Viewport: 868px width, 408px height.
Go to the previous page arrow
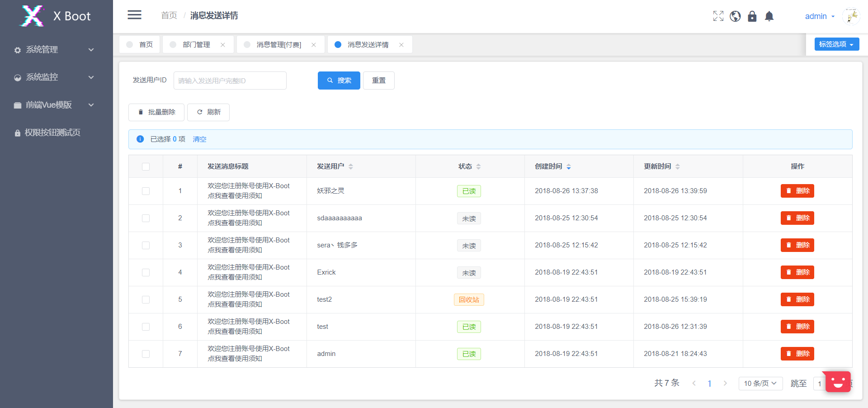(694, 383)
